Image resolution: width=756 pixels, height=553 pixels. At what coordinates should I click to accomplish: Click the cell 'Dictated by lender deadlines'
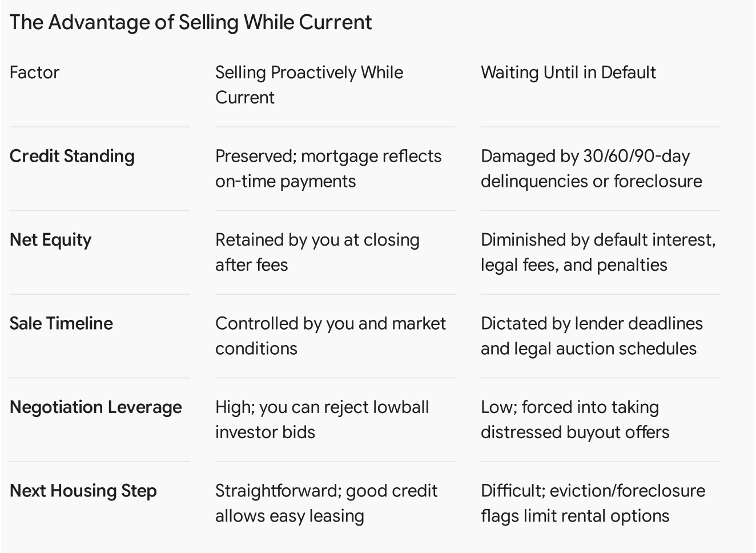(x=592, y=336)
